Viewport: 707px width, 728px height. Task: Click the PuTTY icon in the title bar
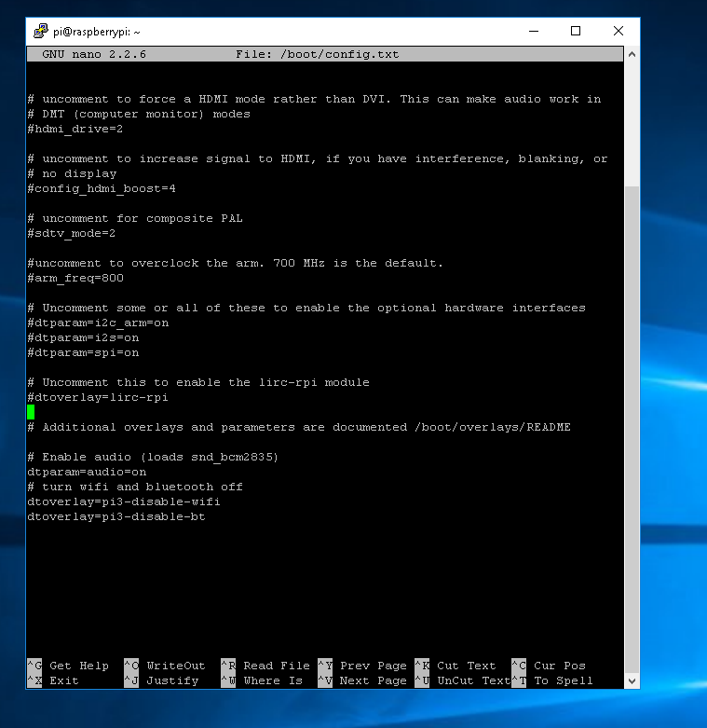pyautogui.click(x=38, y=31)
